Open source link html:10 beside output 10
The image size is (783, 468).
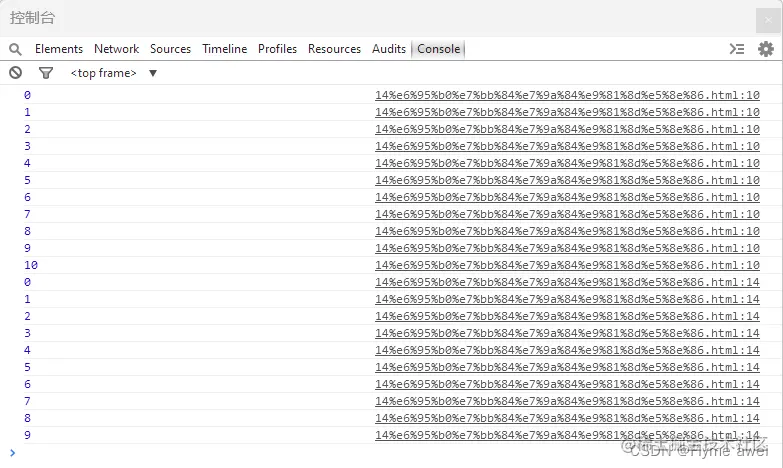tap(567, 265)
